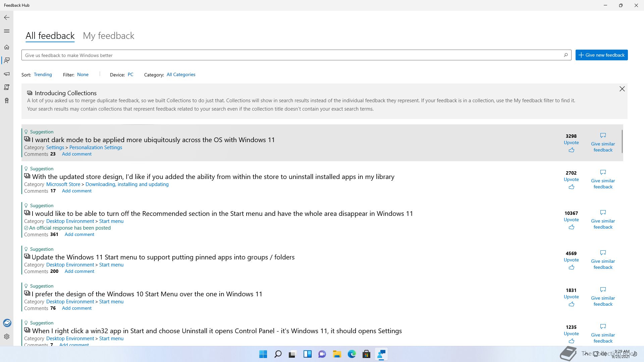Dismiss Introducing Collections banner

tap(622, 89)
